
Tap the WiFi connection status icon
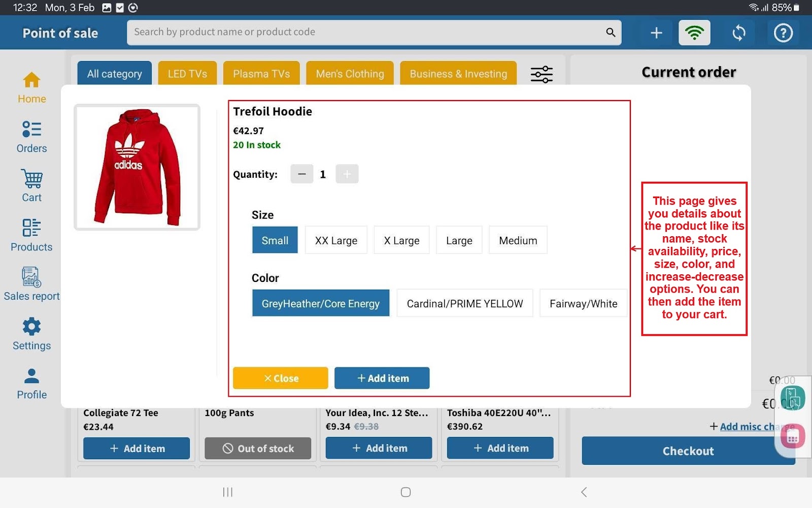click(x=694, y=33)
